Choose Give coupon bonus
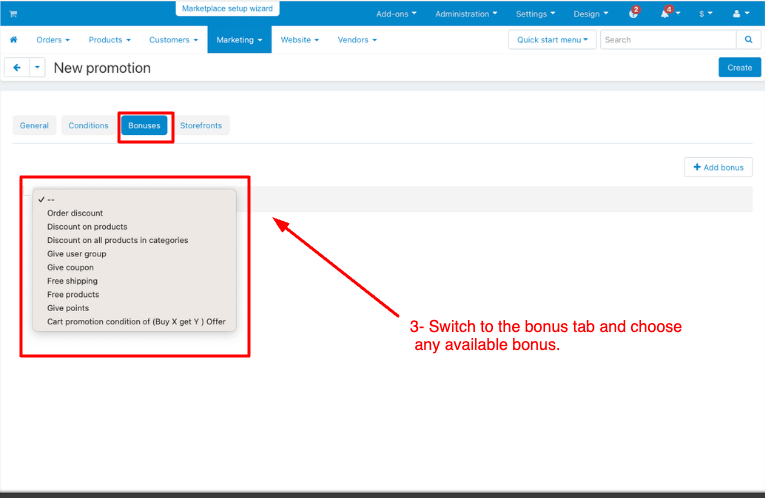 click(x=134, y=267)
